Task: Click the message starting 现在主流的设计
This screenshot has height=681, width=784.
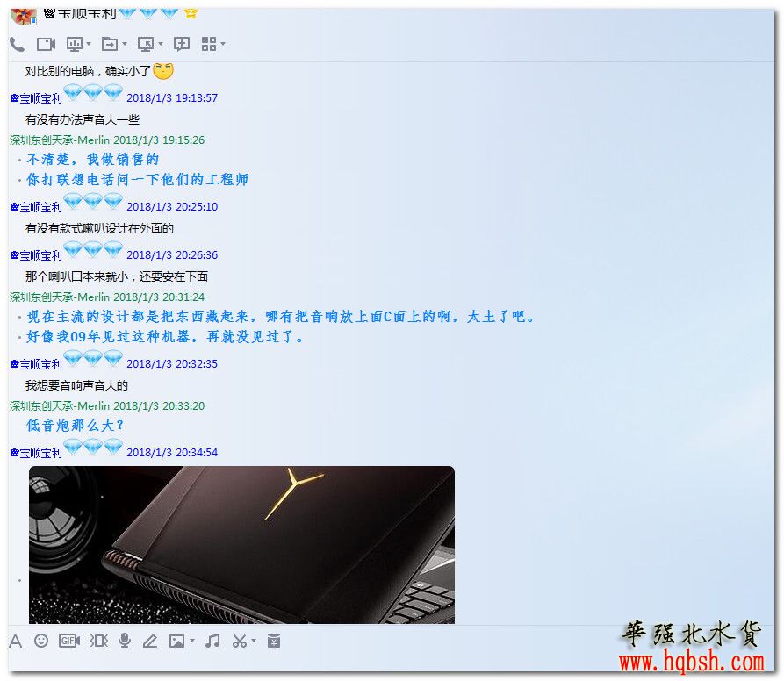Action: pos(281,317)
